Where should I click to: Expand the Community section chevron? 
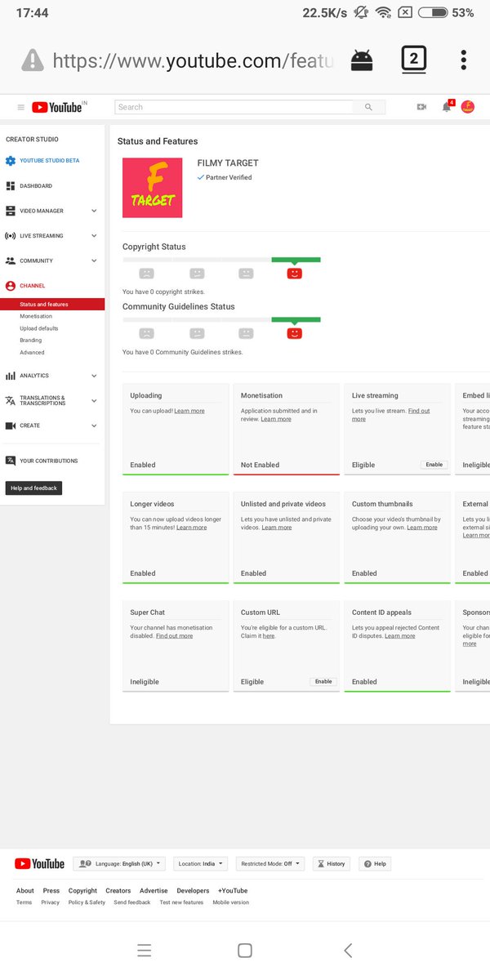click(94, 261)
